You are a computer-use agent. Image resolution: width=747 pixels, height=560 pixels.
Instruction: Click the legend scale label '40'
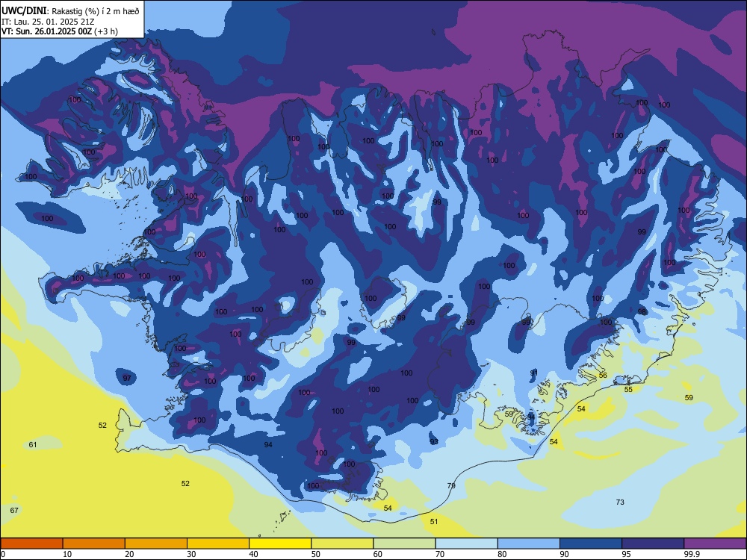(254, 554)
